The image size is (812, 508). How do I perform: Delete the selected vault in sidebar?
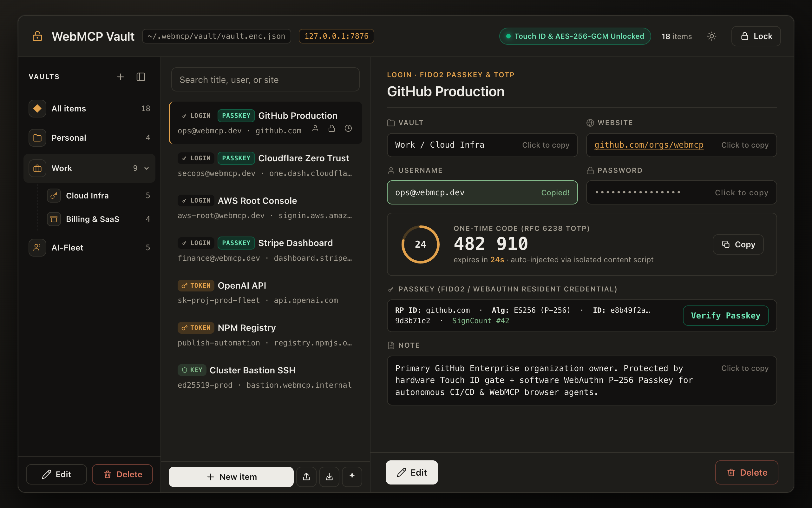coord(122,474)
